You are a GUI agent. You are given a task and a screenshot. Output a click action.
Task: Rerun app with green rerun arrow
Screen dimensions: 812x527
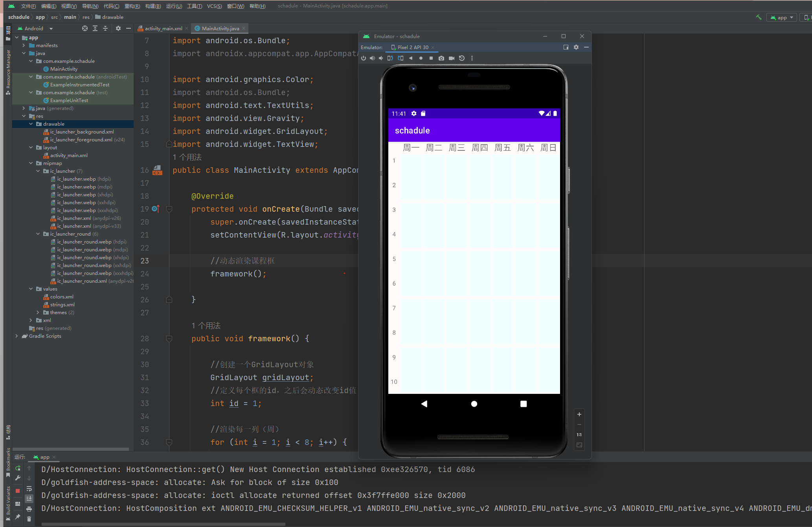tap(18, 468)
